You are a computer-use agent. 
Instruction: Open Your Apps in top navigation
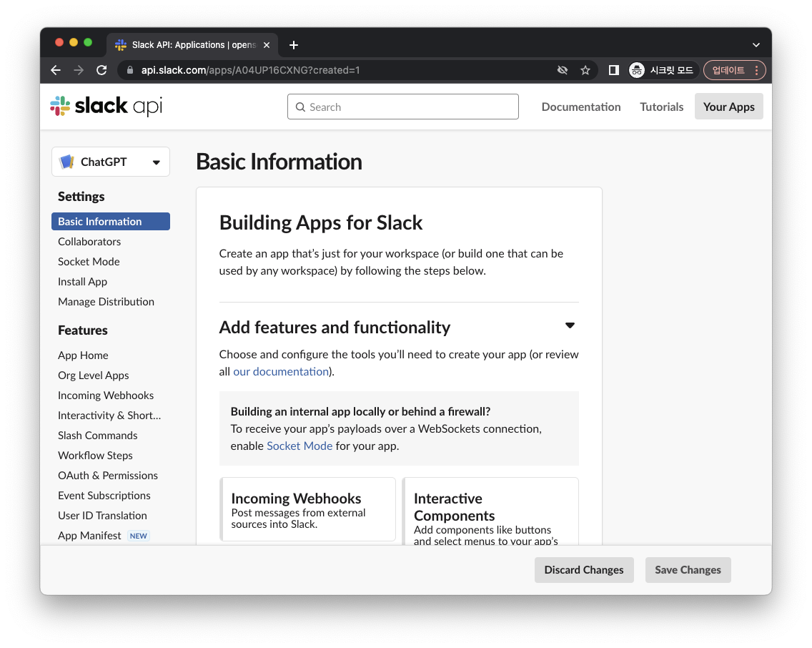pyautogui.click(x=728, y=107)
